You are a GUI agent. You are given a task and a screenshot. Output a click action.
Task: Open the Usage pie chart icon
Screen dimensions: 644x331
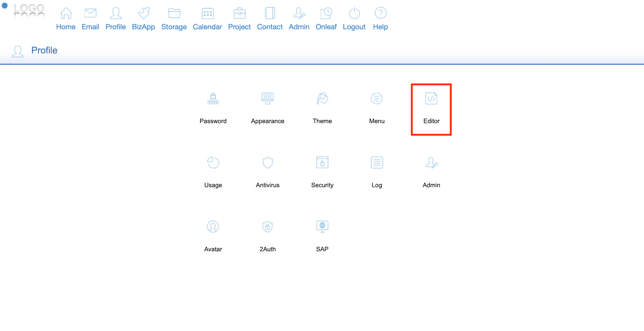pos(213,163)
